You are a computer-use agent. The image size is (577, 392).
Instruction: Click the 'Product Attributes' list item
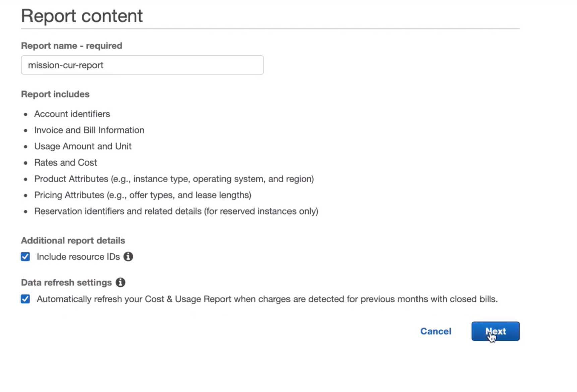174,179
